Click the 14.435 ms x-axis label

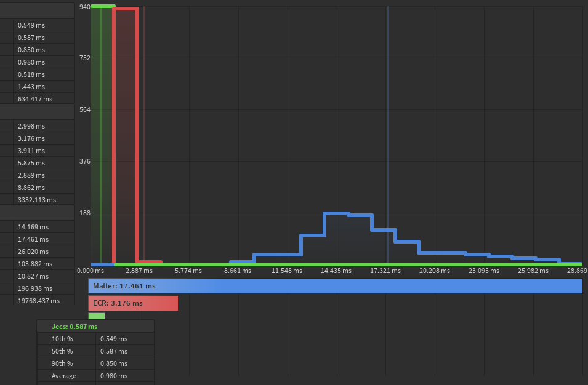pos(336,271)
